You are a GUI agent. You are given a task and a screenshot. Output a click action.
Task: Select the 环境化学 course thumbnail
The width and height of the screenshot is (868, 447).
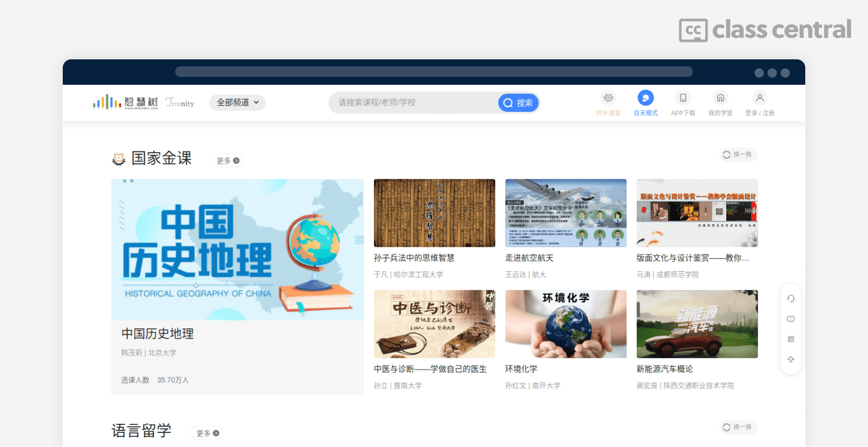pos(566,324)
